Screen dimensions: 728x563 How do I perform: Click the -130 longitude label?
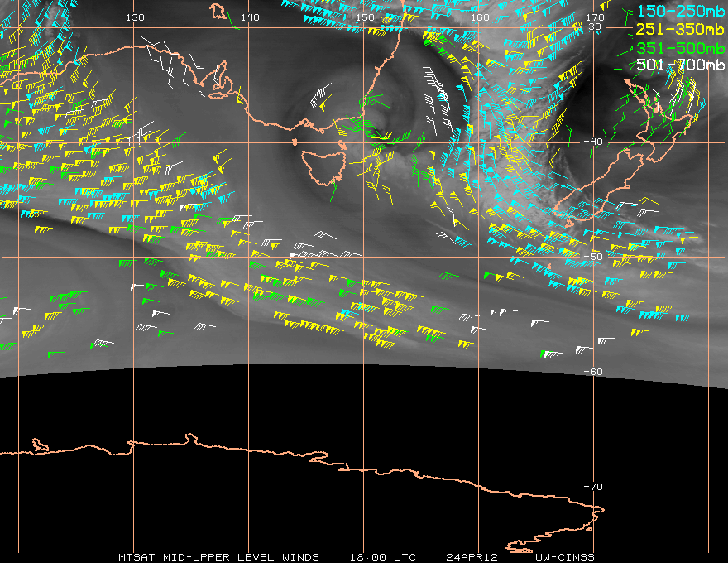132,17
